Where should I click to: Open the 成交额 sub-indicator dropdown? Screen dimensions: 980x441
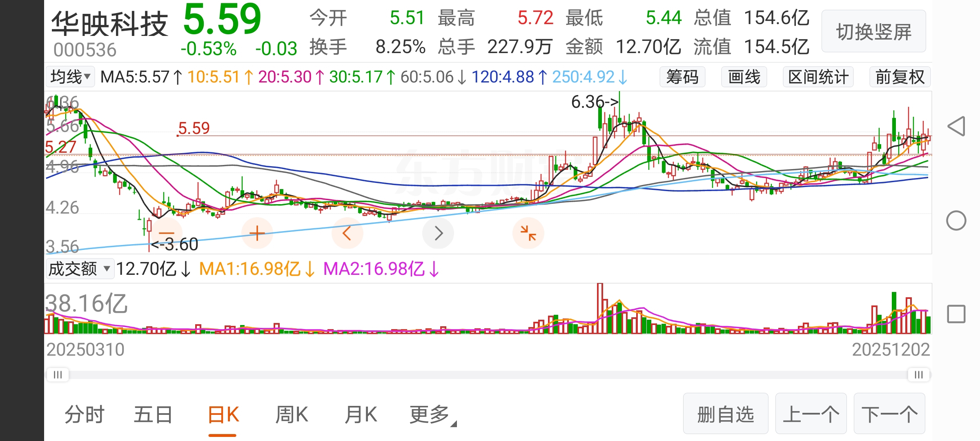pos(80,269)
